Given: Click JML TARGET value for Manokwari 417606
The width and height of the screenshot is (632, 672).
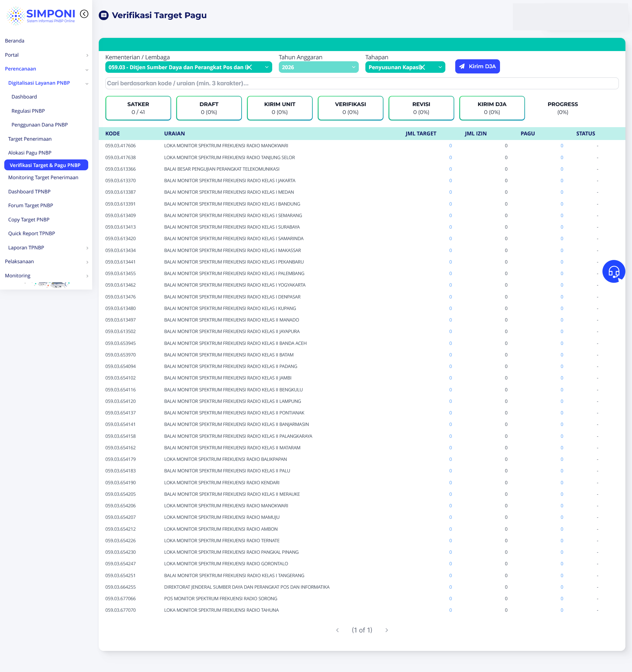Looking at the screenshot, I should [x=450, y=146].
